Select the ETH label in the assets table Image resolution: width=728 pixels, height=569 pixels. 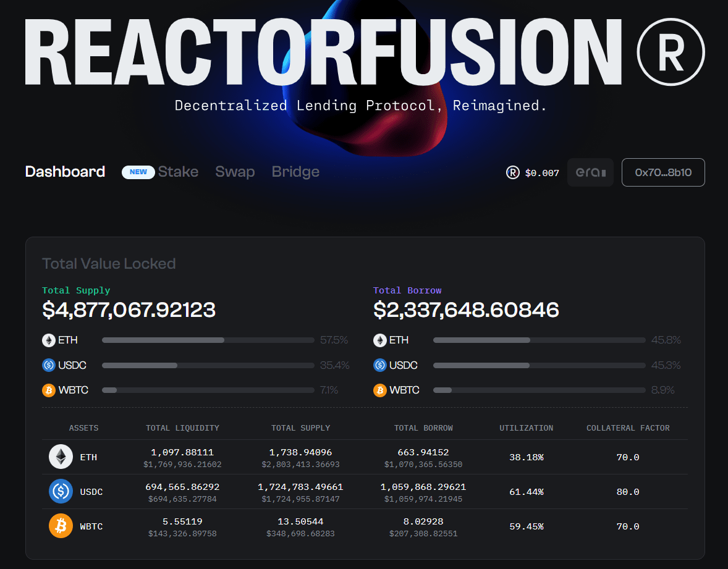[x=88, y=457]
